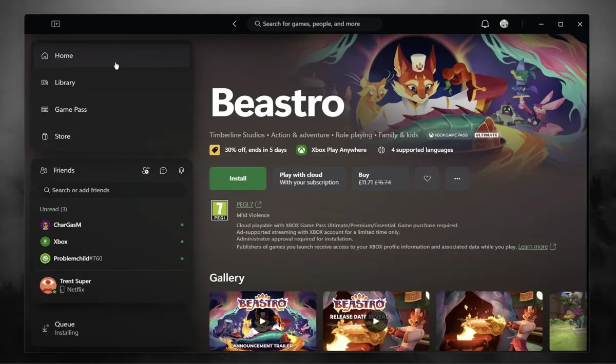Play the Release Date Reveal trailer
616x364 pixels.
click(376, 321)
